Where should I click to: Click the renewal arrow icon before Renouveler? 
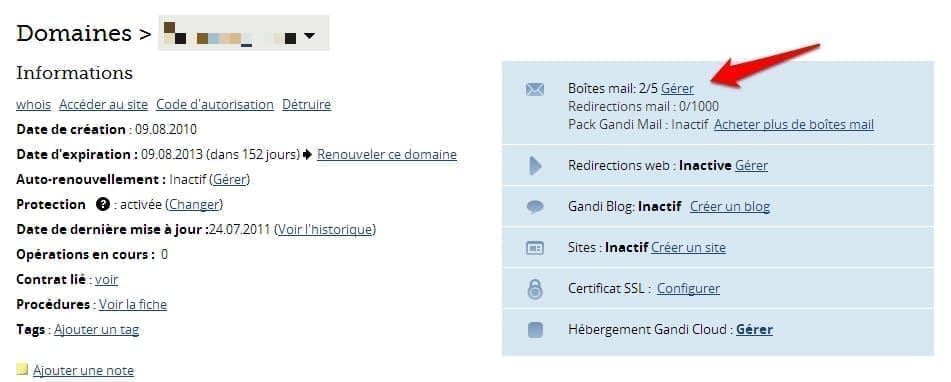click(x=307, y=155)
